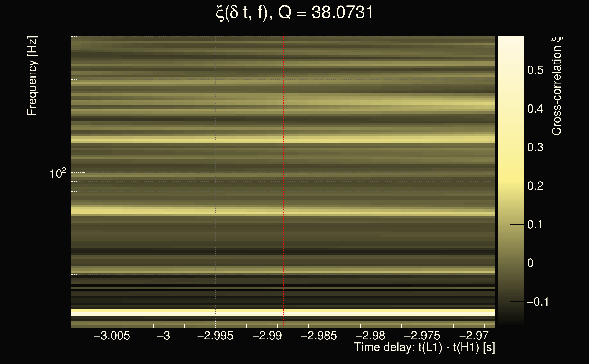The width and height of the screenshot is (589, 364).
Task: Click the 0.2 colorbar tick label
Action: [x=535, y=186]
